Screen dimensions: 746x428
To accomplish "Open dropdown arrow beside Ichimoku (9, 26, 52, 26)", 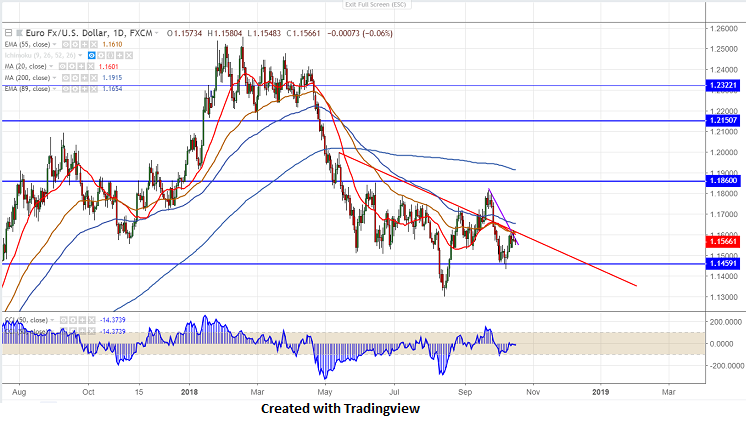I will [x=80, y=56].
